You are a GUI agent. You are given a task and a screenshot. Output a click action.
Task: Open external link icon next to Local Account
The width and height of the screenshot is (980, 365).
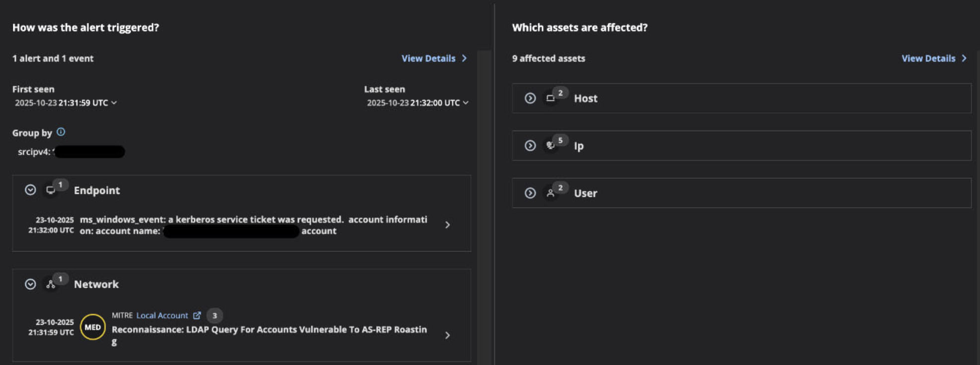[x=197, y=315]
